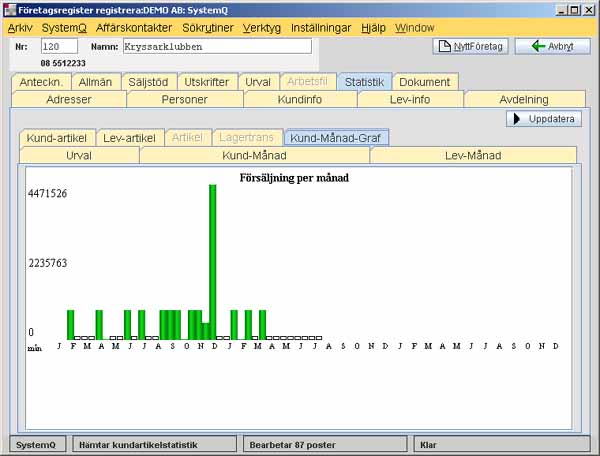Open the Dokument tab

[425, 82]
